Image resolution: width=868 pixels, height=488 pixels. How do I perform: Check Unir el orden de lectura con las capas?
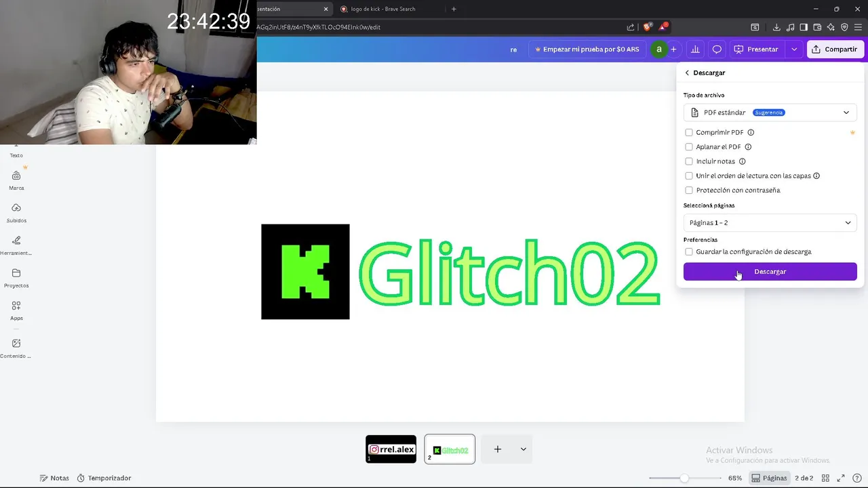tap(689, 176)
